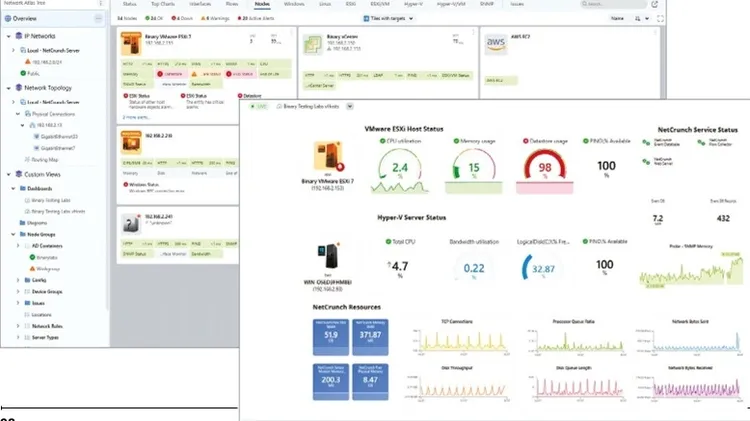Click the blue 51.9 NetCrunch resource tile
The image size is (750, 421).
click(331, 337)
